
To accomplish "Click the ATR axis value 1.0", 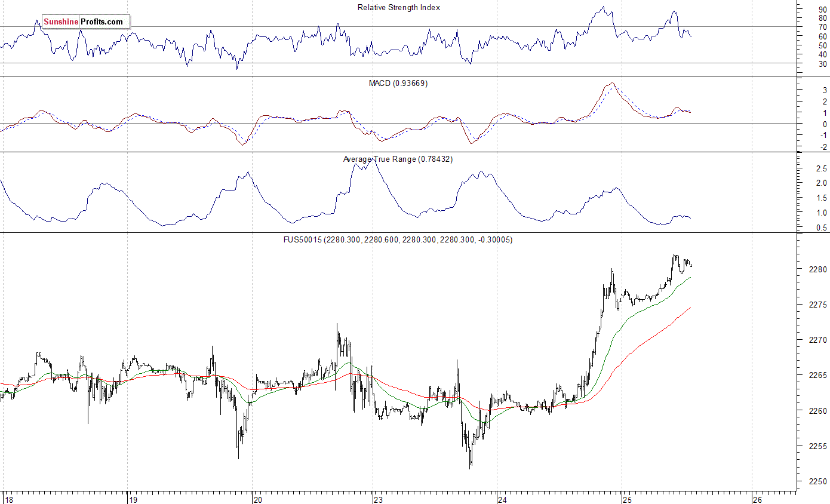I will click(x=820, y=213).
